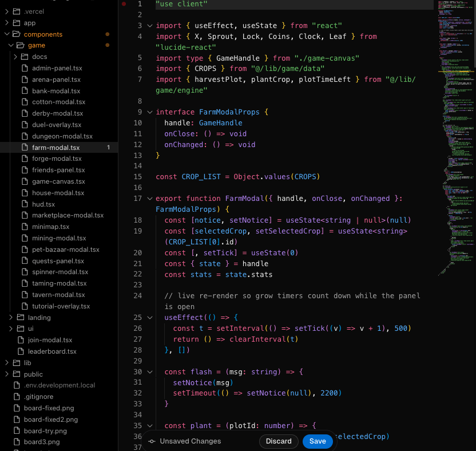Click the lib folder icon
The width and height of the screenshot is (476, 451).
coord(17,363)
